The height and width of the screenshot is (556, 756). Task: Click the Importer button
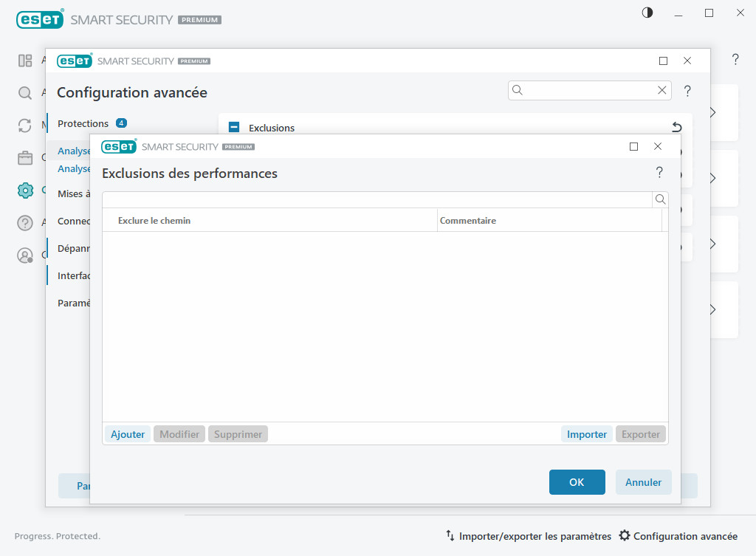point(587,434)
